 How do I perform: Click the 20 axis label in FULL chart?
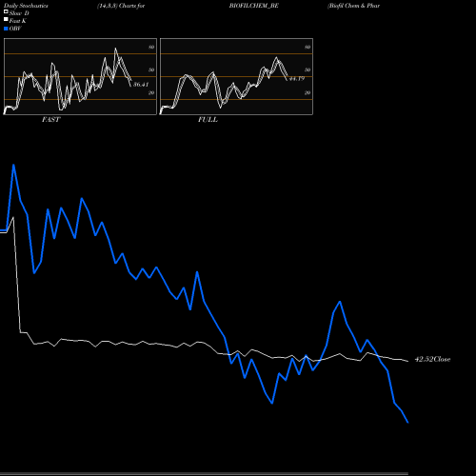307,92
